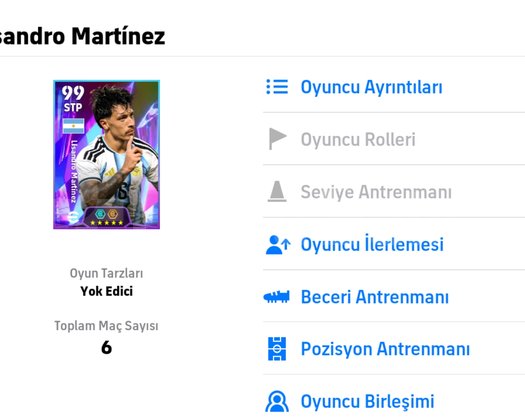This screenshot has height=420, width=525.
Task: Click the Yok Edici play style label
Action: [106, 291]
